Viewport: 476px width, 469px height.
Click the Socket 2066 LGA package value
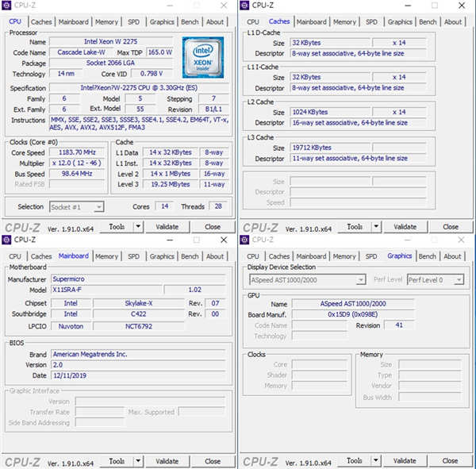tap(111, 63)
